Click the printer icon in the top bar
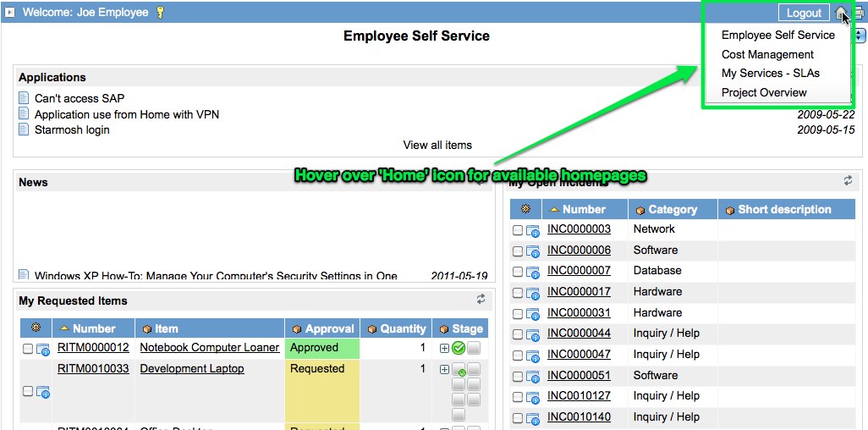This screenshot has height=430, width=868. click(858, 13)
